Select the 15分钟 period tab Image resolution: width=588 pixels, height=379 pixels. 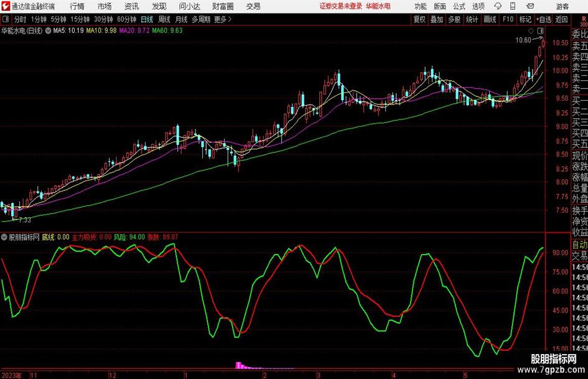(x=80, y=19)
